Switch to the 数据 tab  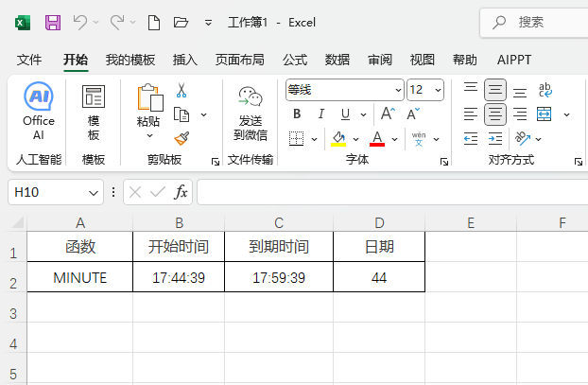pyautogui.click(x=337, y=60)
